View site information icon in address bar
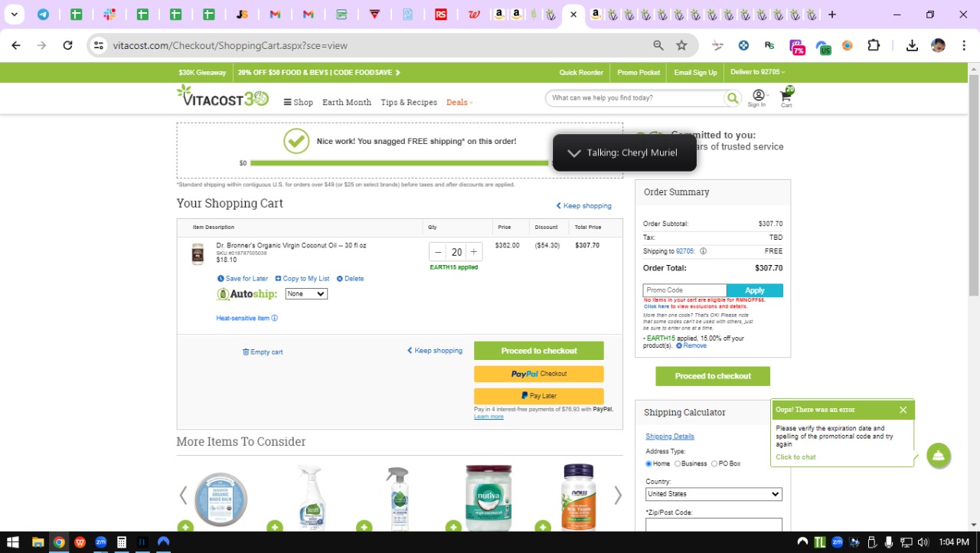The height and width of the screenshot is (553, 980). [x=98, y=45]
